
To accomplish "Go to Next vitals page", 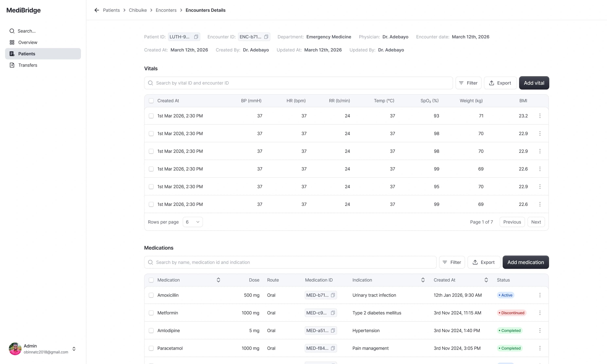I will pyautogui.click(x=536, y=222).
